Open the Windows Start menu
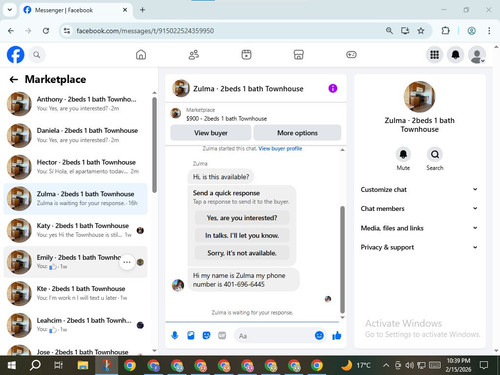500x375 pixels. click(x=12, y=366)
